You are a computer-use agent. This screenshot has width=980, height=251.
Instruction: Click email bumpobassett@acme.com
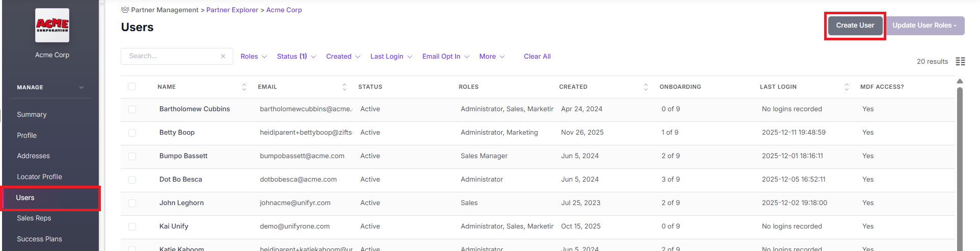(x=302, y=156)
